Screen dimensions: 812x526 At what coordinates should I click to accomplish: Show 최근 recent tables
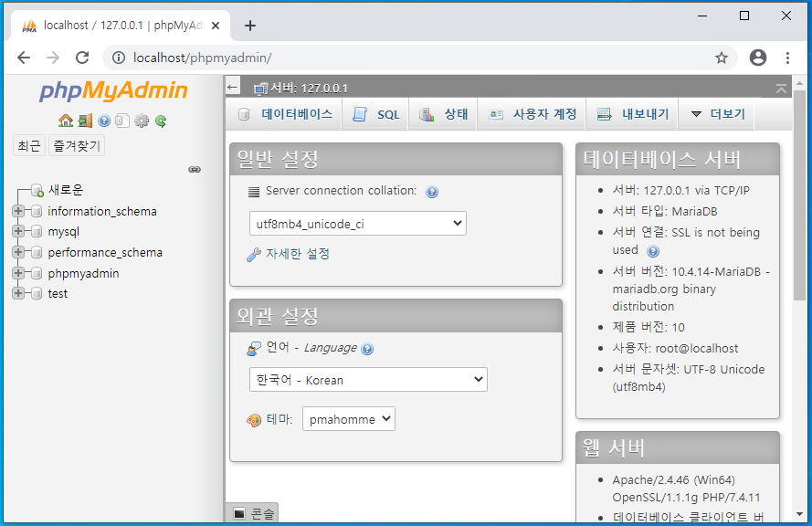click(x=29, y=145)
